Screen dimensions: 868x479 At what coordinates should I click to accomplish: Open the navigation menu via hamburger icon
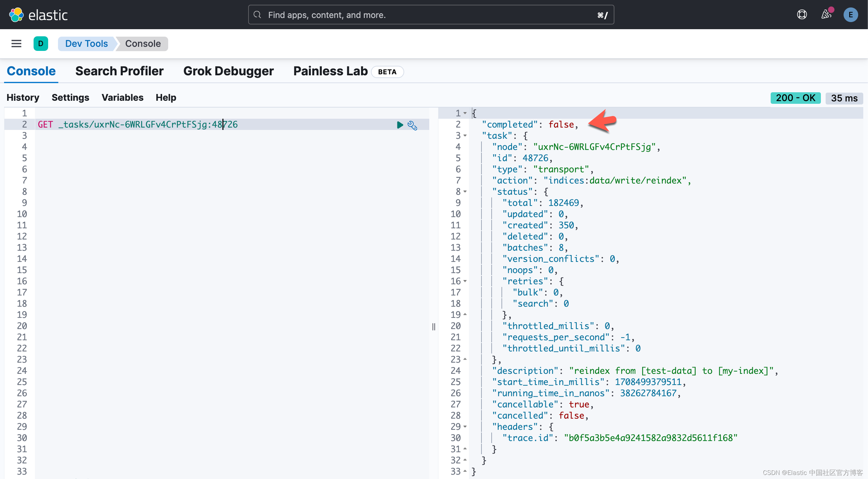point(16,43)
